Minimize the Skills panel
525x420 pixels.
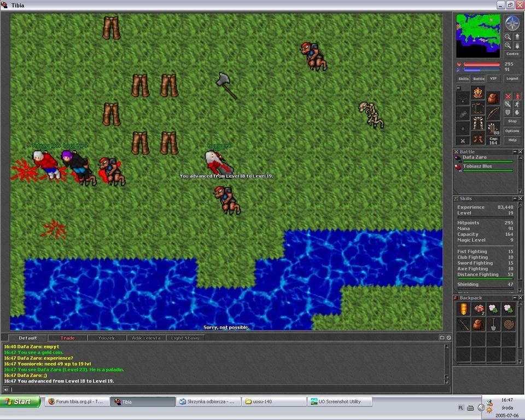point(515,199)
